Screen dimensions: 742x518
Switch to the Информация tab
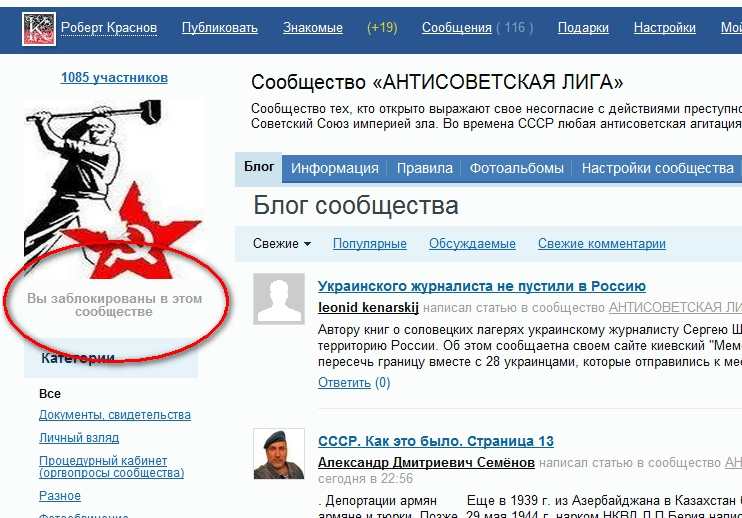[x=335, y=168]
